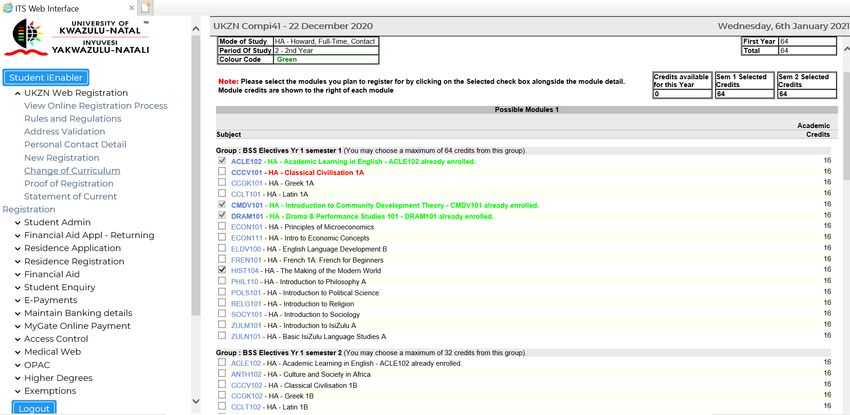Tick the ECON111 Intro to Economic Concepts checkbox

pos(222,237)
